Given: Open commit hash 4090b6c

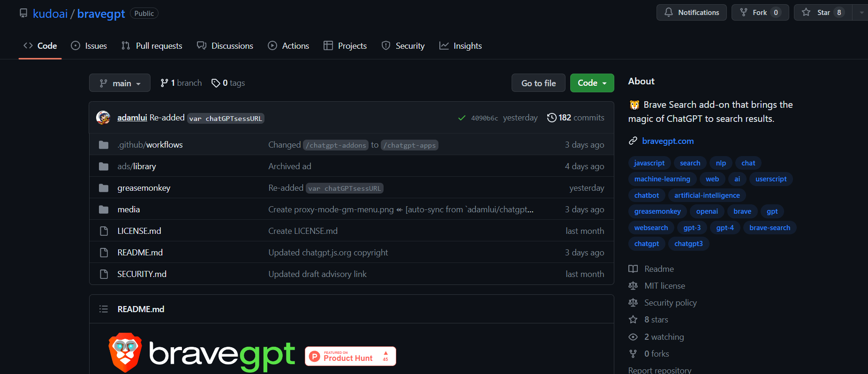Looking at the screenshot, I should pyautogui.click(x=484, y=118).
